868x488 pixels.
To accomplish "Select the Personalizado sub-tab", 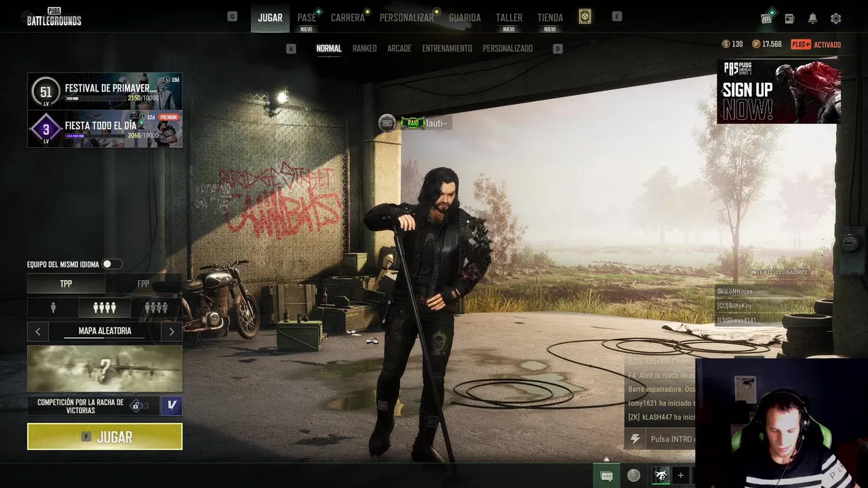I will [x=507, y=48].
